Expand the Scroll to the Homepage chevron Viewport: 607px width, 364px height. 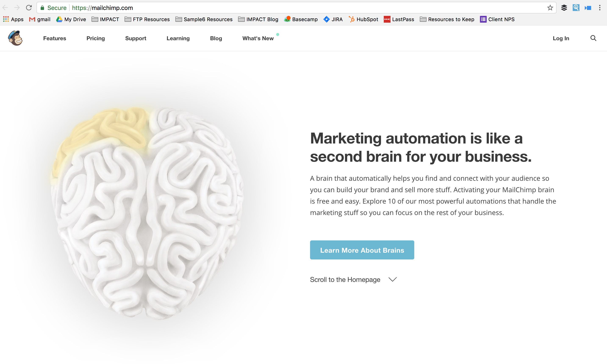coord(392,279)
